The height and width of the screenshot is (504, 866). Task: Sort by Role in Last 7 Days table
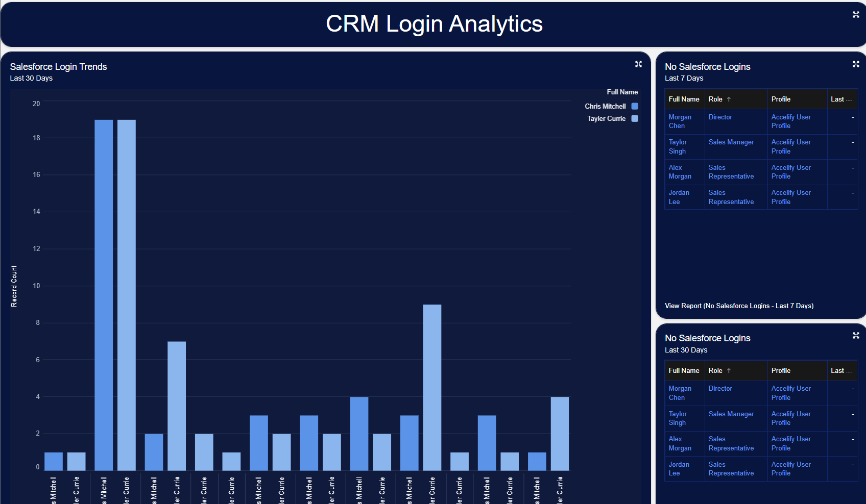point(716,99)
